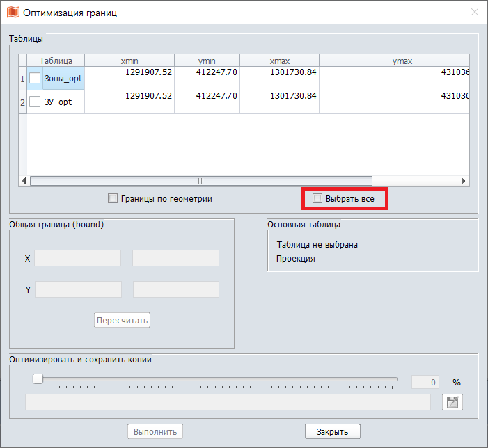Click the Пересчитать button
This screenshot has width=488, height=448.
point(123,321)
